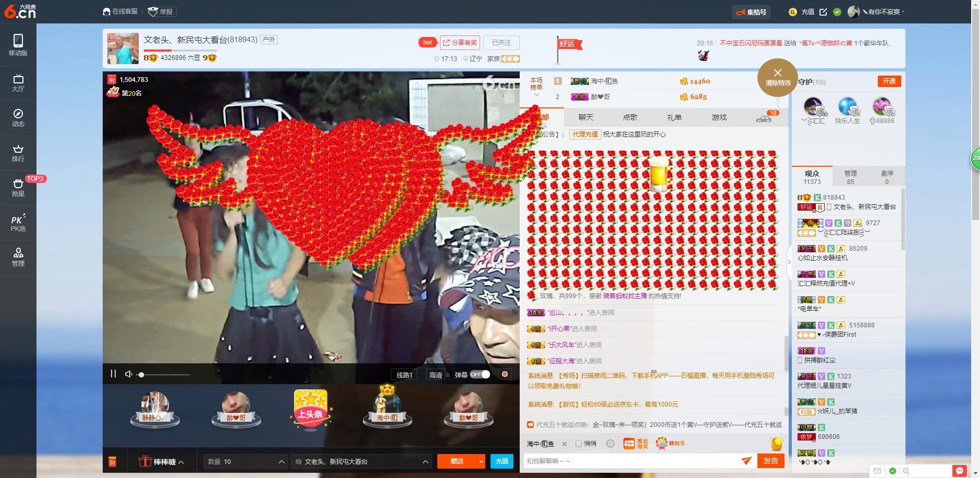The height and width of the screenshot is (478, 980).
Task: Go to 大厅 hall in the sidebar
Action: click(18, 83)
